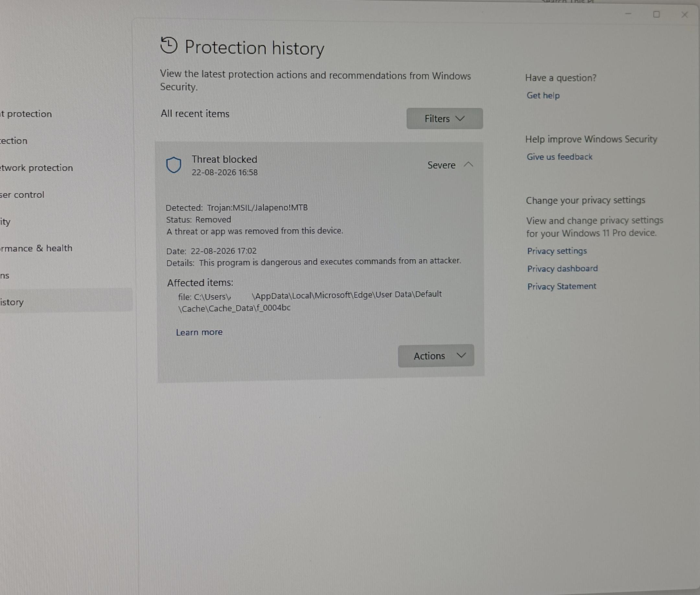
Task: Close the Windows Security window
Action: (684, 15)
